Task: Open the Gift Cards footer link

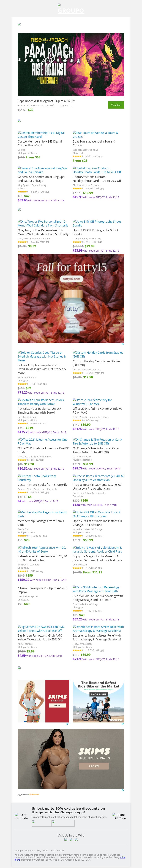Action: click(x=48, y=850)
